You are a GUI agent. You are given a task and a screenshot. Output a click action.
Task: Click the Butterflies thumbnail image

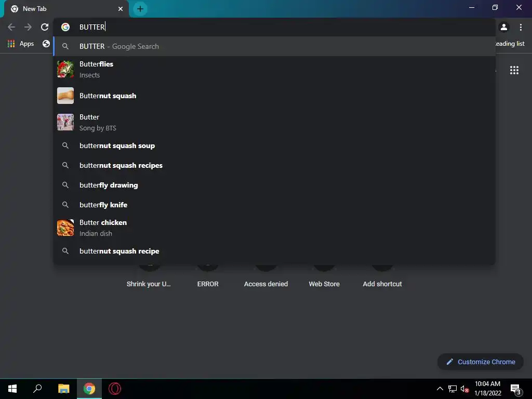click(x=65, y=69)
